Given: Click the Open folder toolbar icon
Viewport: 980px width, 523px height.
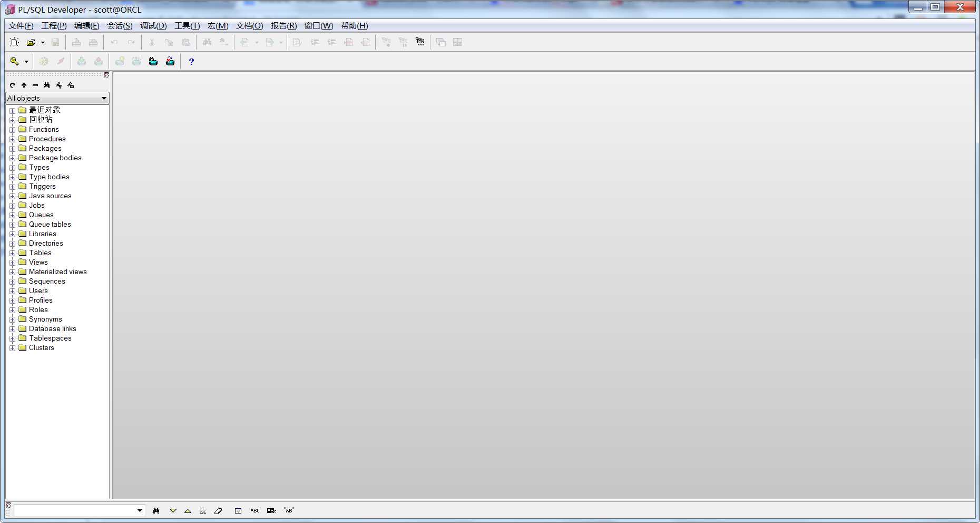Looking at the screenshot, I should click(x=31, y=42).
